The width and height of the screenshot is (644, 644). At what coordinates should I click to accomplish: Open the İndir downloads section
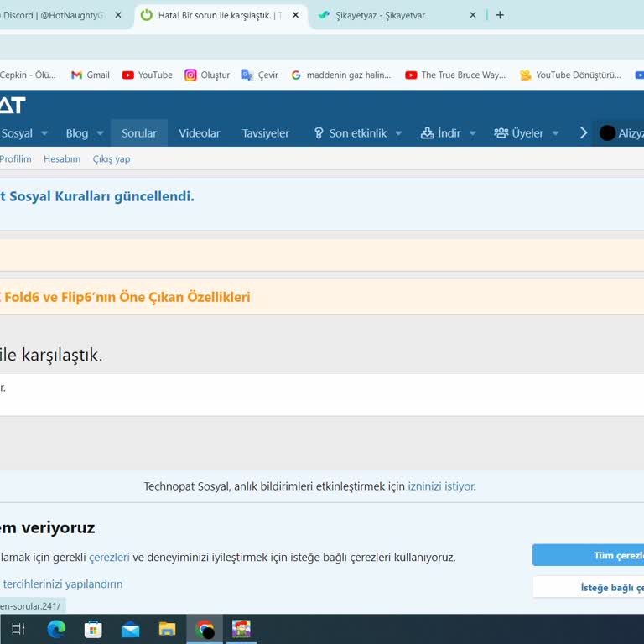point(441,133)
